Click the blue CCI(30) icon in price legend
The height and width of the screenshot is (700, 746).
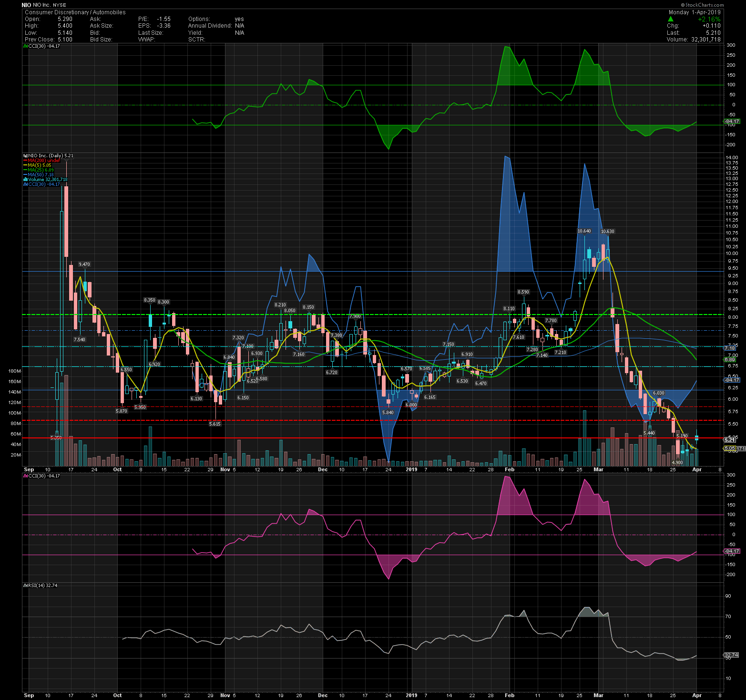pyautogui.click(x=26, y=184)
